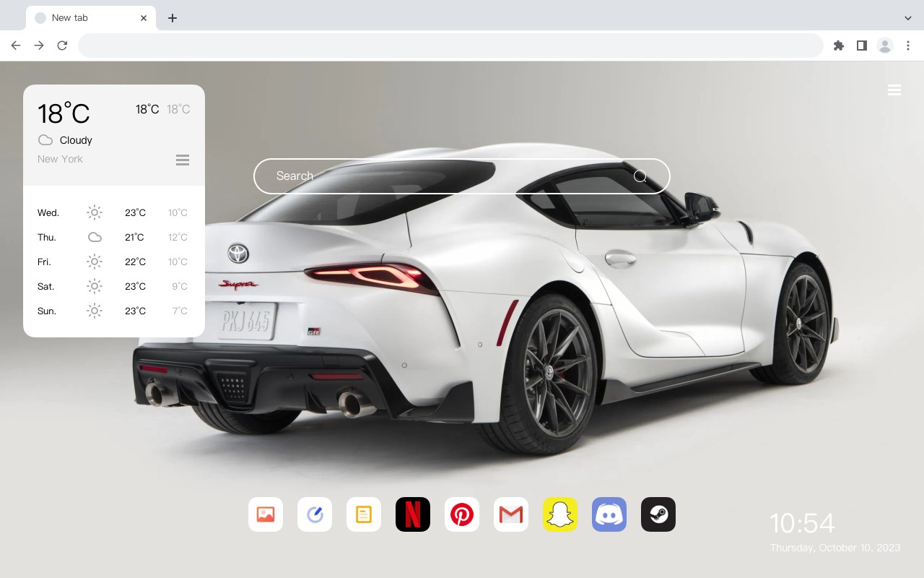The image size is (924, 578).
Task: Click the New York location label
Action: tap(60, 159)
